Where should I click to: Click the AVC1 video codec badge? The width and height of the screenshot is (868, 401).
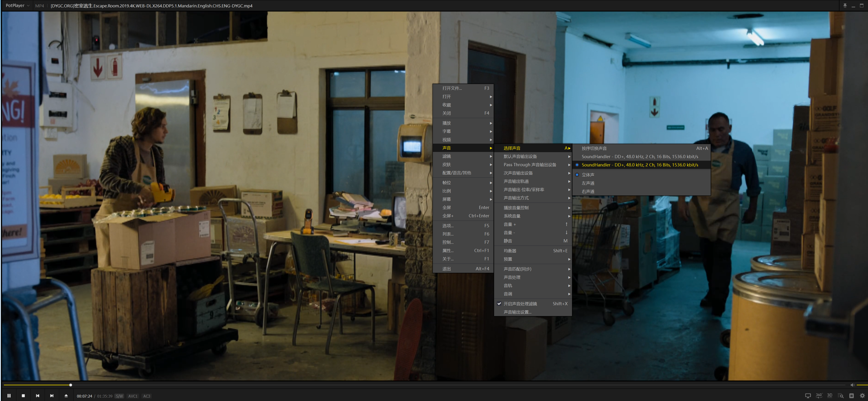(133, 396)
